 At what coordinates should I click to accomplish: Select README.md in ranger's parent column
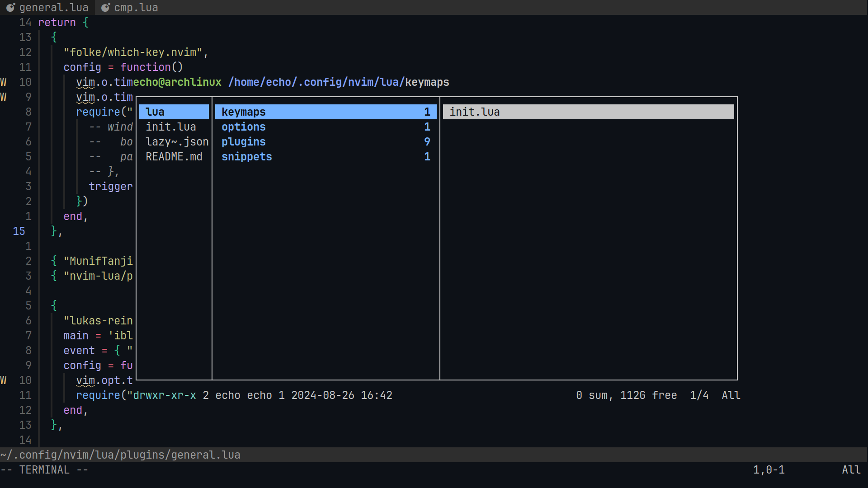[174, 157]
